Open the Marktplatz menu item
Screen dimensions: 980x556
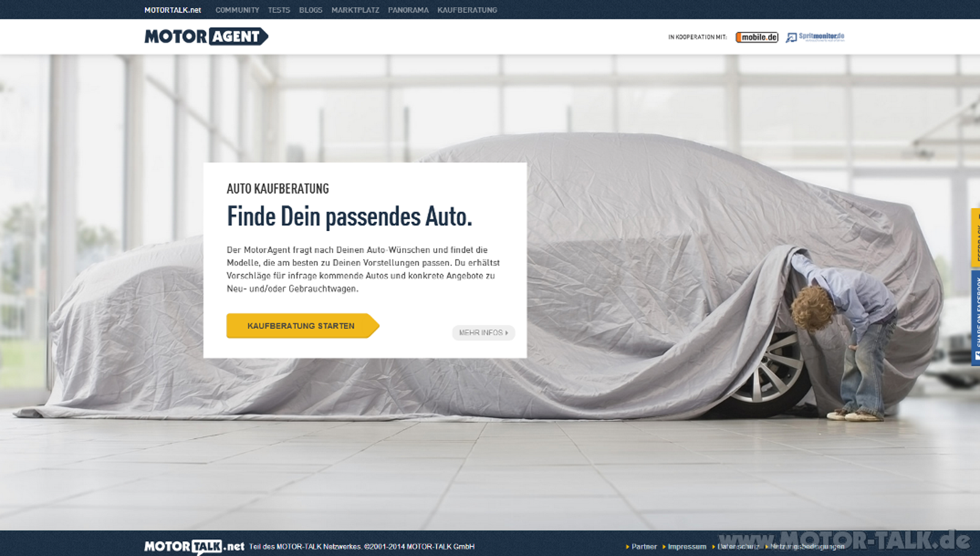(355, 10)
